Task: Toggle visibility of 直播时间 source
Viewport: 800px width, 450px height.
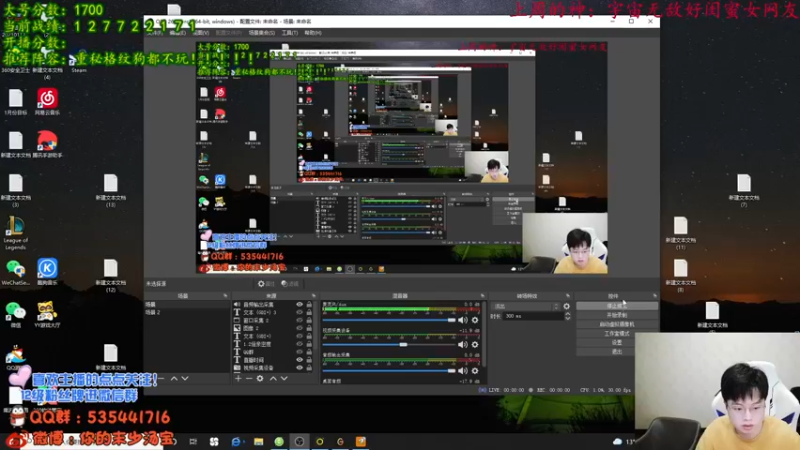Action: pos(299,360)
